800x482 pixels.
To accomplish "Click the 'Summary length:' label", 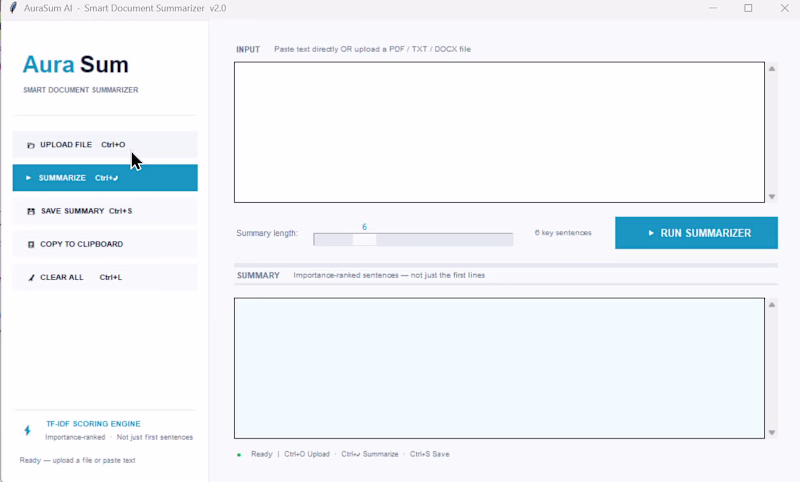I will coord(267,233).
